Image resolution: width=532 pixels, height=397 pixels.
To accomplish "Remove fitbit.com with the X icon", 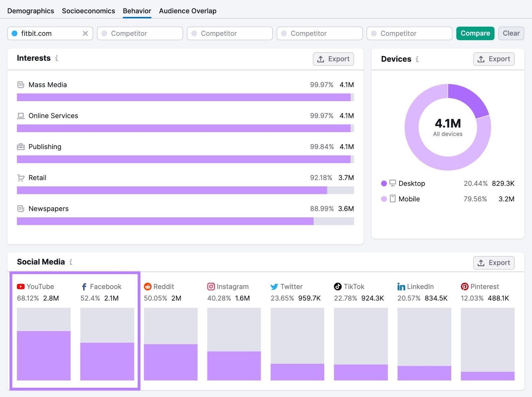I will [85, 33].
